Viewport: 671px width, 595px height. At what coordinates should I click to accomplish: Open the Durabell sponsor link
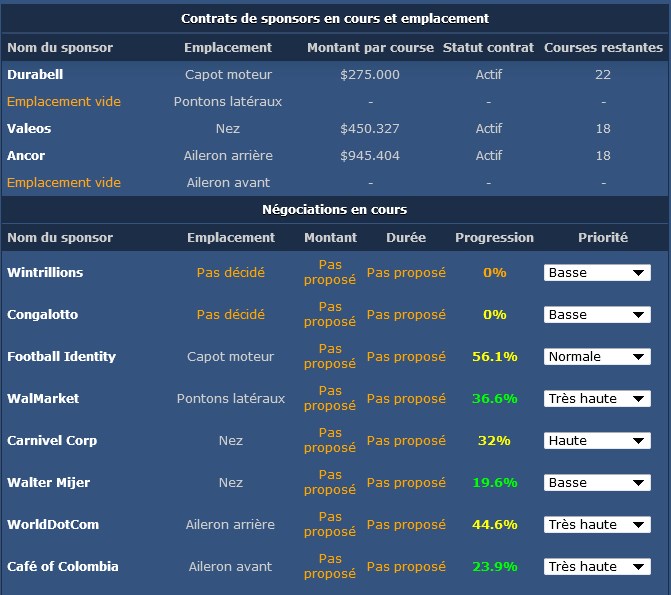coord(35,74)
